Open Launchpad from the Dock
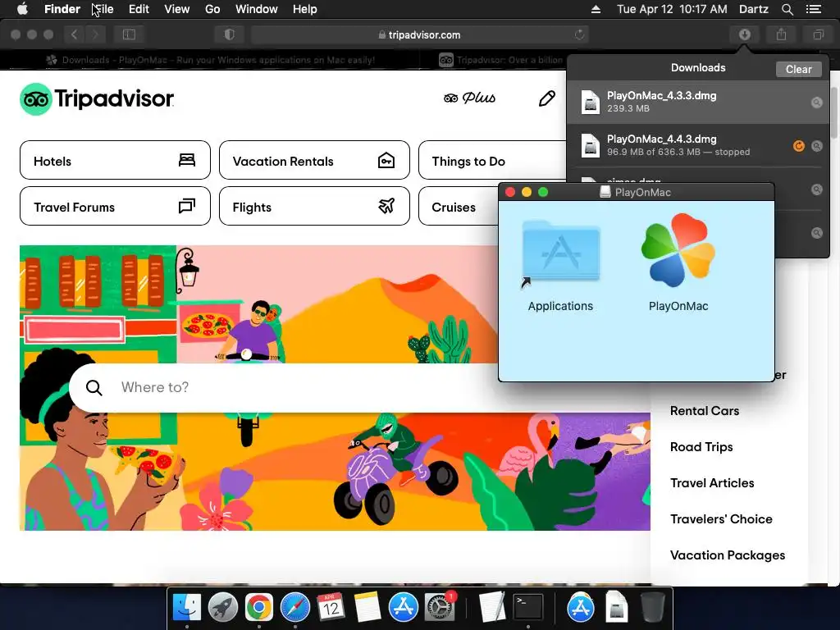This screenshot has height=630, width=840. (x=223, y=608)
